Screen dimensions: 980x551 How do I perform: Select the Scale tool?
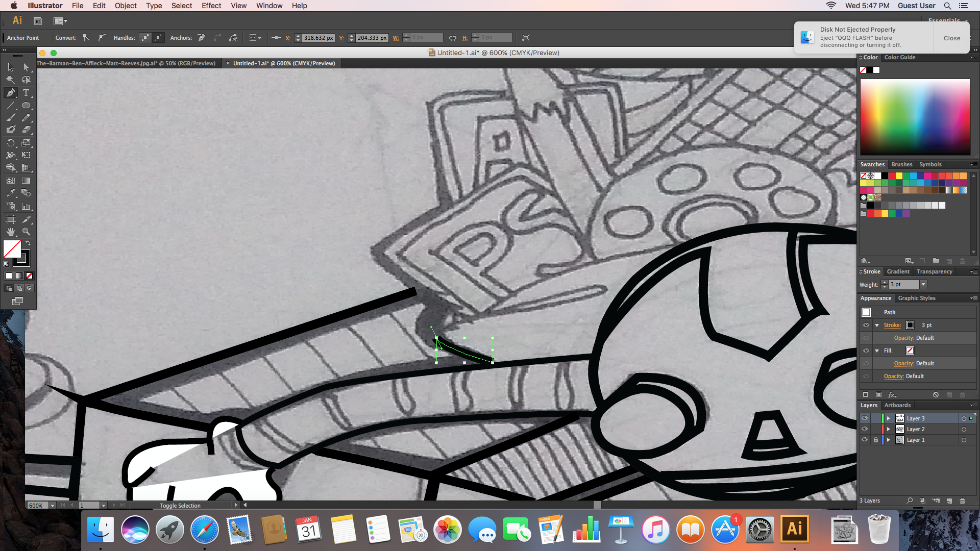(26, 143)
